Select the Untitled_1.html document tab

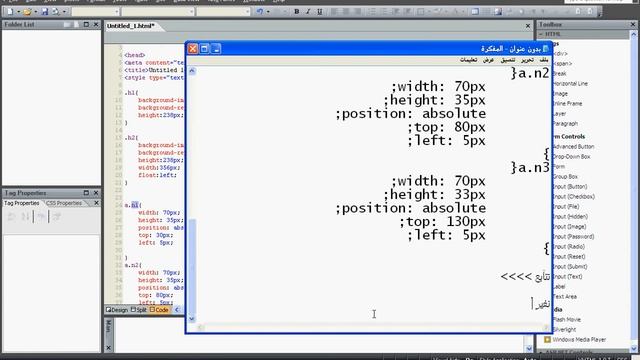(x=131, y=26)
